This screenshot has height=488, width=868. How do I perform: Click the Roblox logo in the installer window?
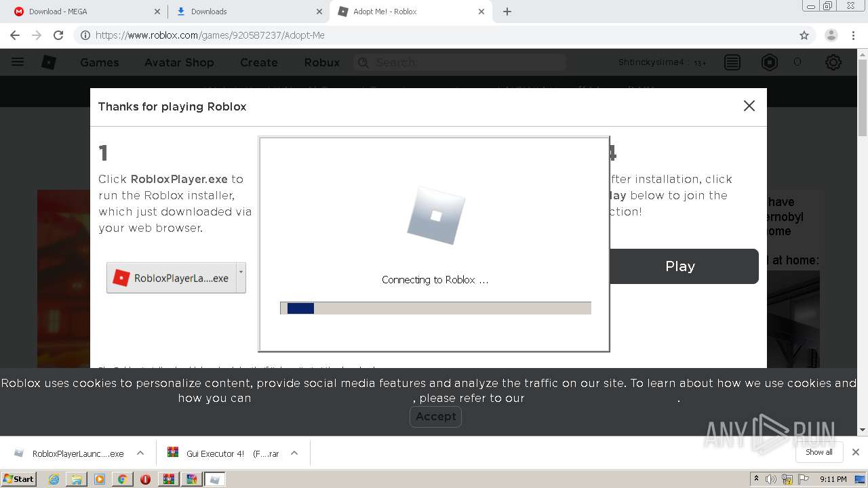point(436,216)
